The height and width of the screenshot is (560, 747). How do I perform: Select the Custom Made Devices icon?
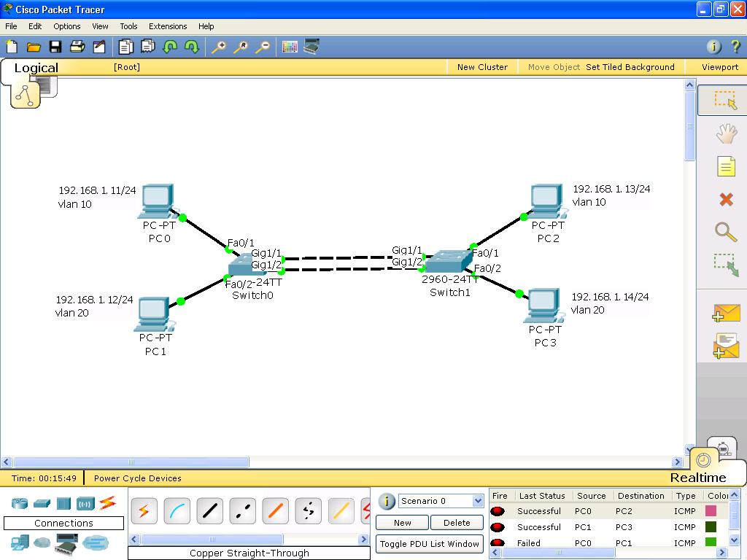coord(66,544)
